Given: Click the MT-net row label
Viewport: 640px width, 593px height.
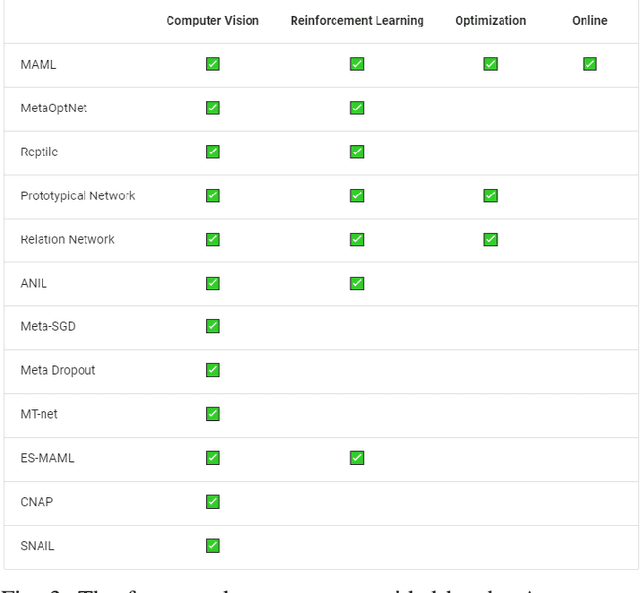Looking at the screenshot, I should click(x=39, y=414).
